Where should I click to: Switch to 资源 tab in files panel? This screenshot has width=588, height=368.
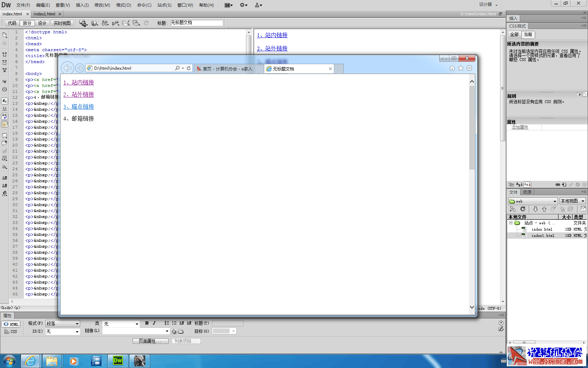tap(527, 192)
